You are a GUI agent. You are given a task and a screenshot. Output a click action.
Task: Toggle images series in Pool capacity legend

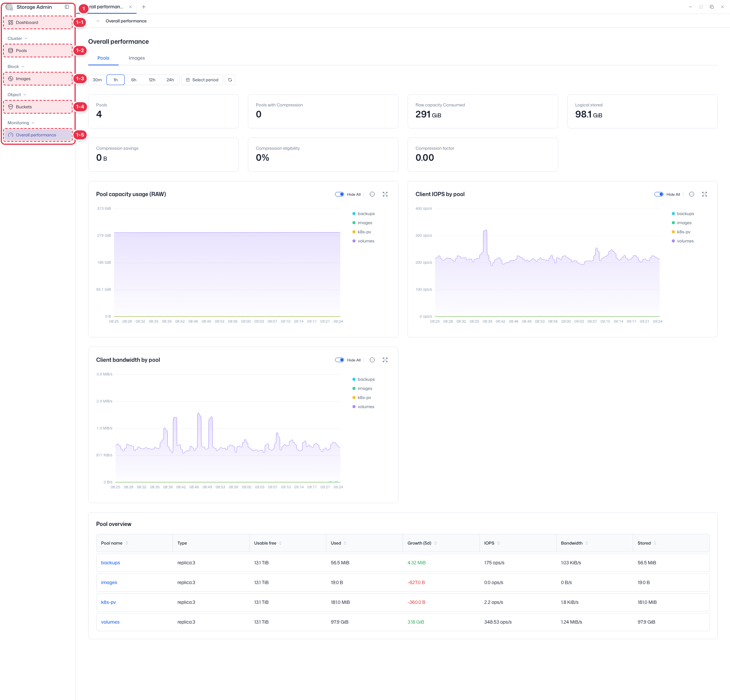pyautogui.click(x=362, y=223)
